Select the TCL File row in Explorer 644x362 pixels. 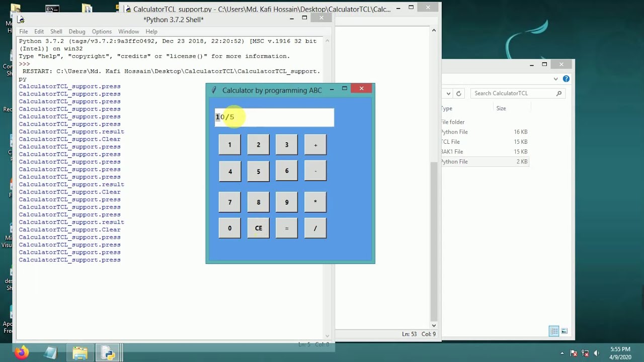pos(486,142)
